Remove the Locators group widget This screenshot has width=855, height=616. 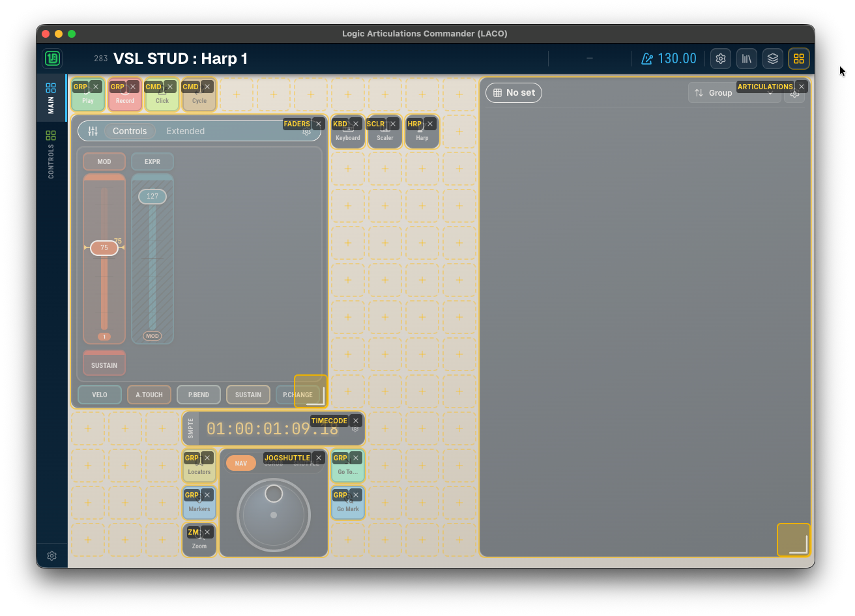pyautogui.click(x=207, y=458)
